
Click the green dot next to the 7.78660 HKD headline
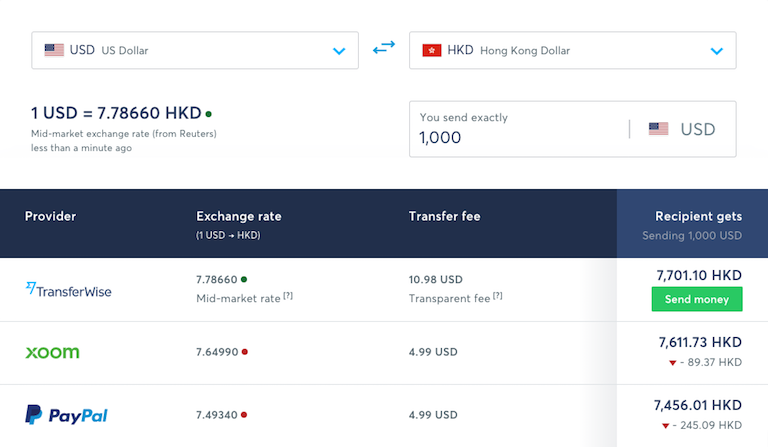coord(209,114)
